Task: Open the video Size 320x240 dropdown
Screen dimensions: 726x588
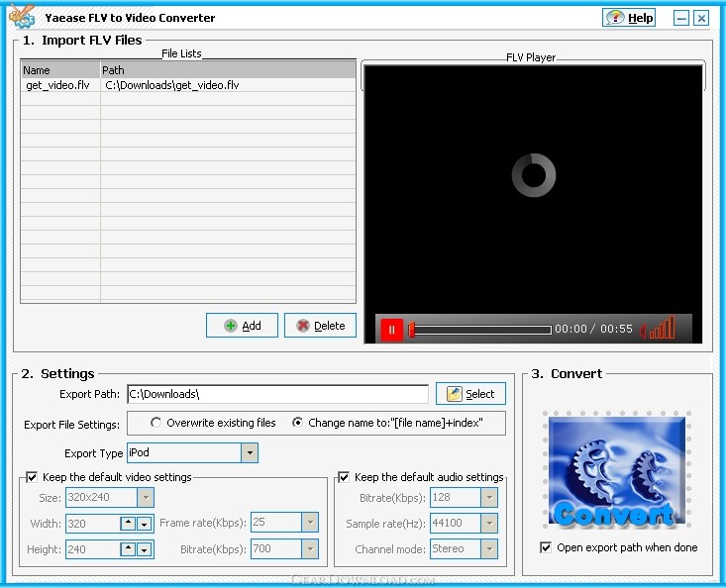Action: [x=146, y=497]
